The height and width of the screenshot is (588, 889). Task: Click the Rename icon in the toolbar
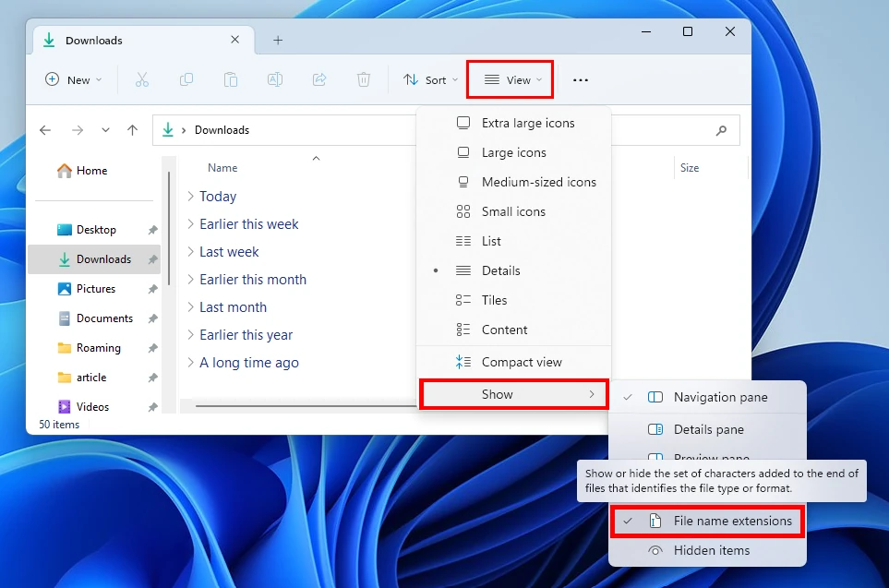274,79
